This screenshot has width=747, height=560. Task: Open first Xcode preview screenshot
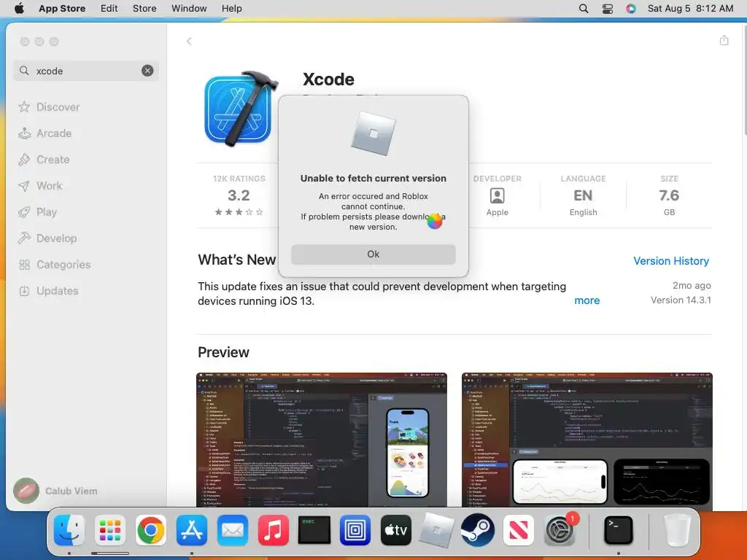click(x=322, y=440)
